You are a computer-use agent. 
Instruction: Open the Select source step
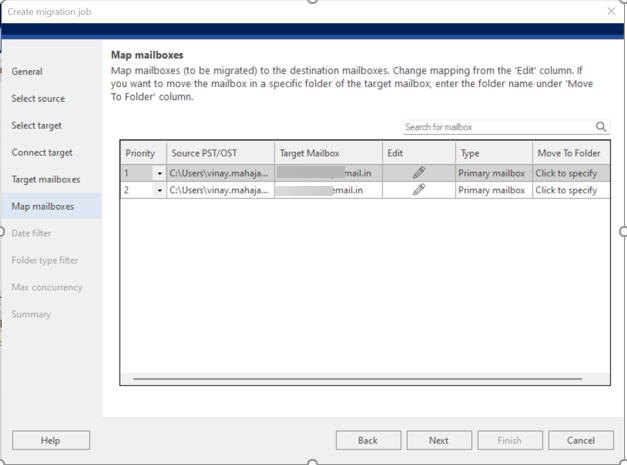tap(38, 98)
